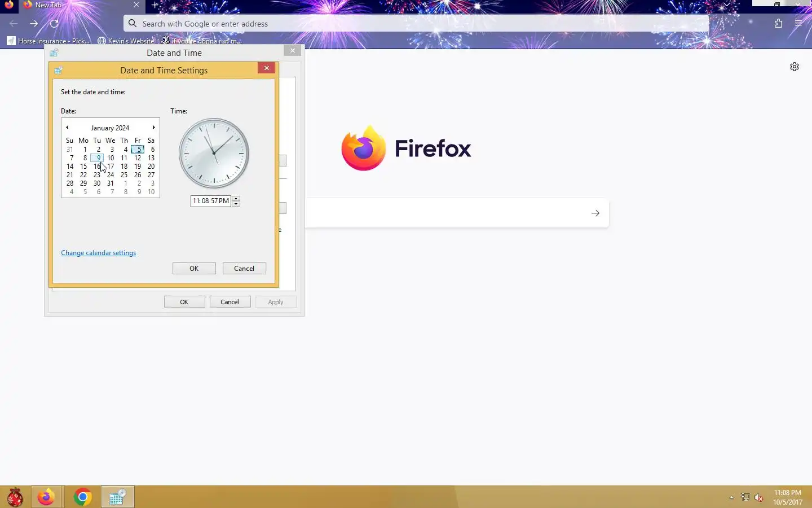Open Firefox extensions puzzle icon

(x=778, y=24)
